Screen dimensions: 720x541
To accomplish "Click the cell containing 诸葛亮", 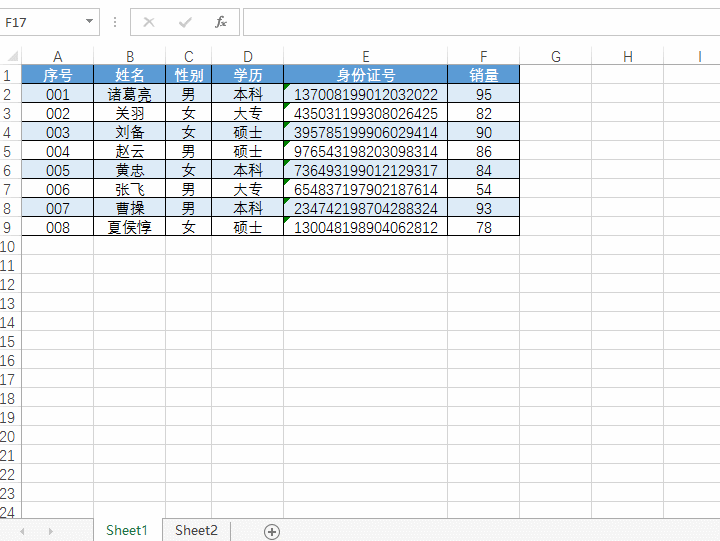I will click(130, 94).
